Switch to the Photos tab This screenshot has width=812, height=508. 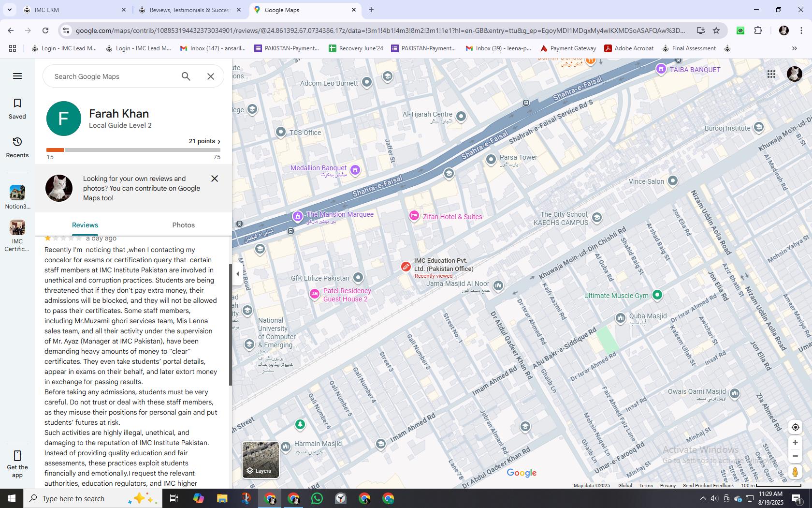click(x=184, y=225)
